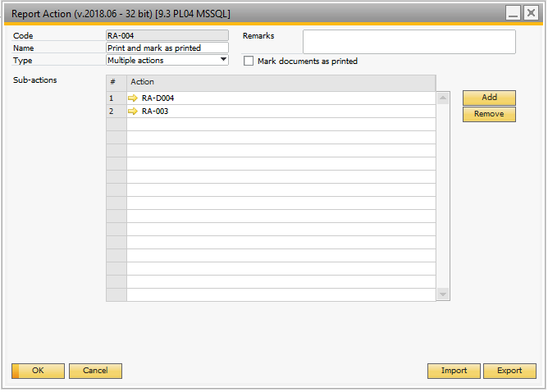Click the Remove sub-action button

click(489, 114)
